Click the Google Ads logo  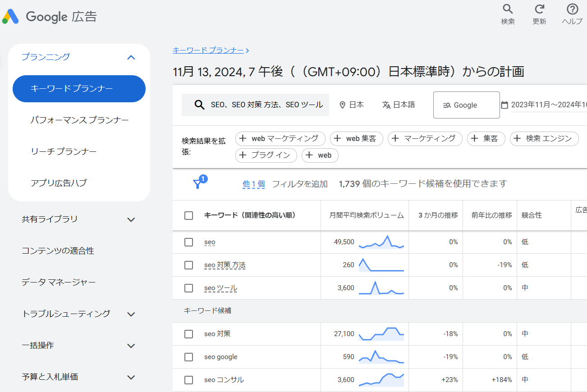coord(10,17)
